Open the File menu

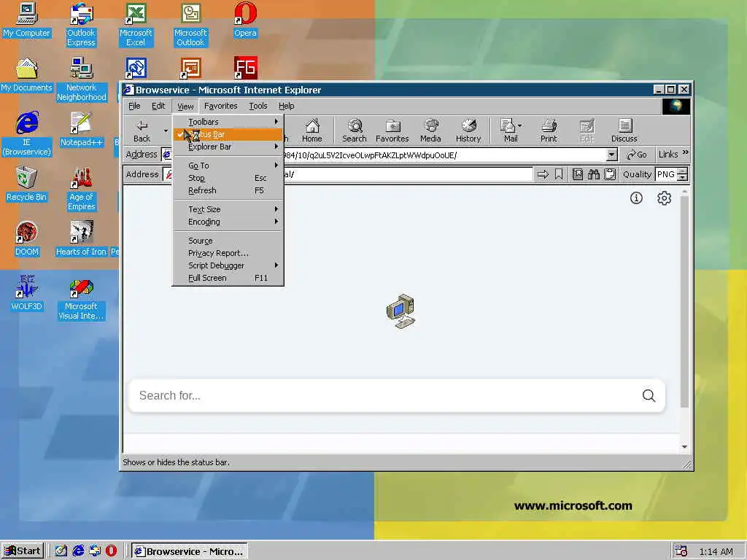click(x=134, y=106)
